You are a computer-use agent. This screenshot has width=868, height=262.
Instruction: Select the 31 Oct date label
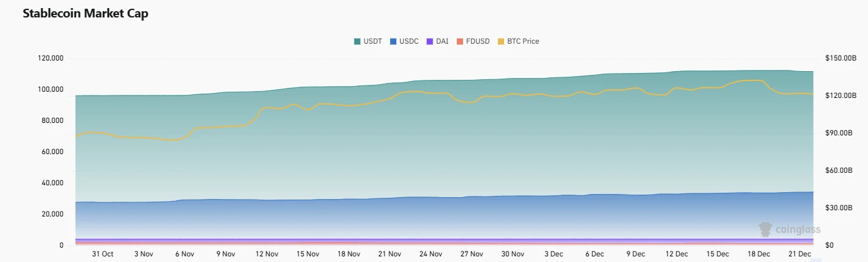103,254
